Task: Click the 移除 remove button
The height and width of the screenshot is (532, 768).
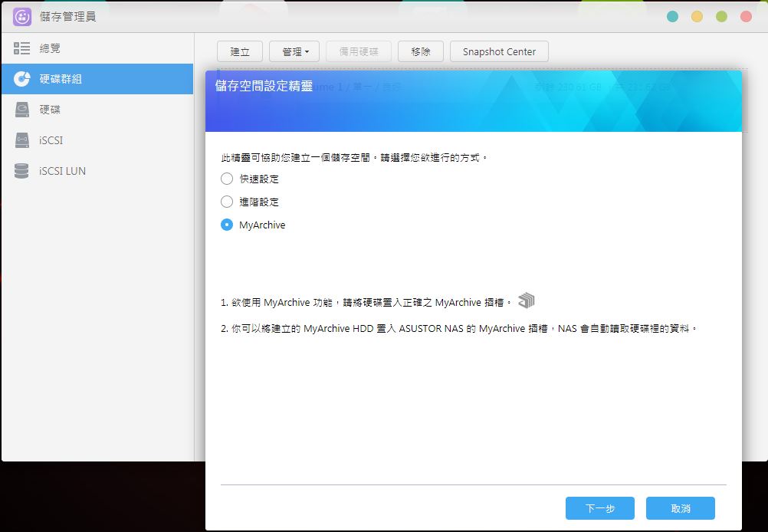Action: coord(421,51)
